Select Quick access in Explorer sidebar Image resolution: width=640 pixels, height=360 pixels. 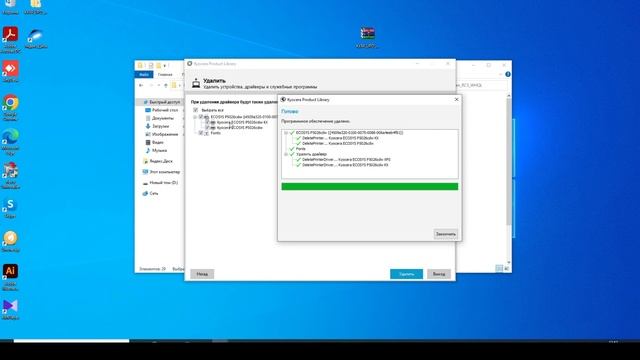tap(162, 102)
